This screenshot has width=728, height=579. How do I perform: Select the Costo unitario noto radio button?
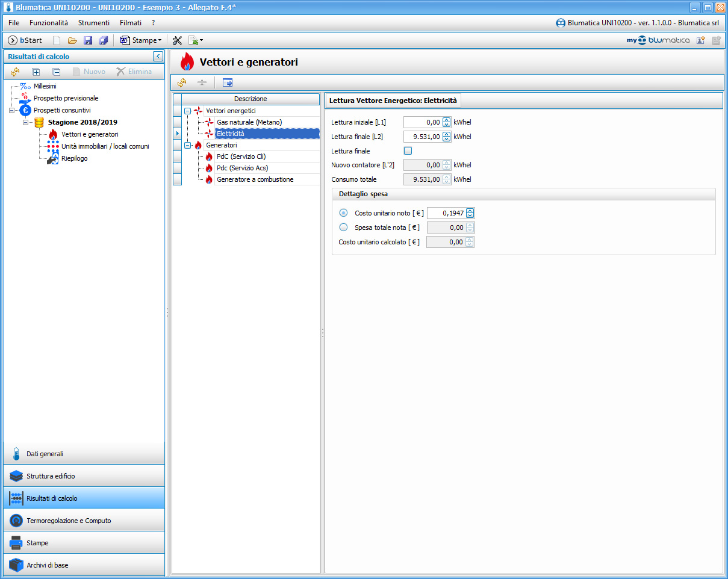click(344, 212)
